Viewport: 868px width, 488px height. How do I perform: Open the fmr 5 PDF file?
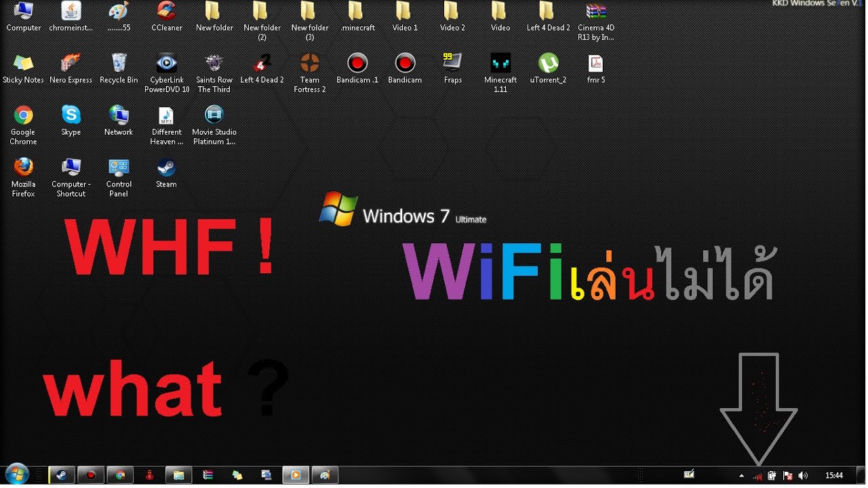point(595,69)
